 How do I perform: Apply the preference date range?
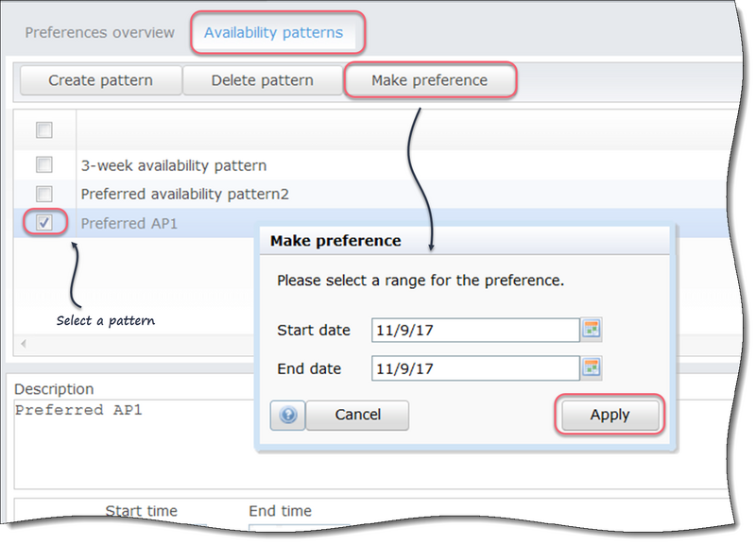click(x=610, y=415)
